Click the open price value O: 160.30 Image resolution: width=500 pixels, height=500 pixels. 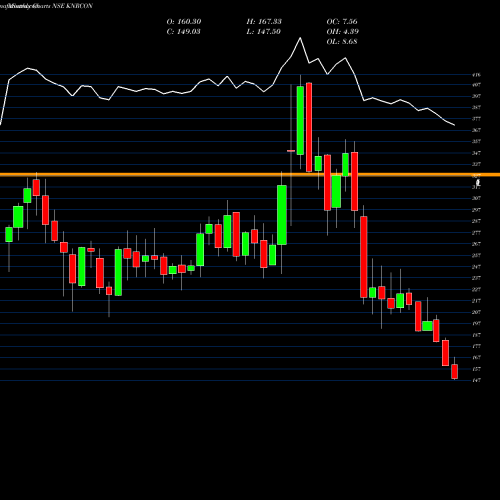coord(184,22)
